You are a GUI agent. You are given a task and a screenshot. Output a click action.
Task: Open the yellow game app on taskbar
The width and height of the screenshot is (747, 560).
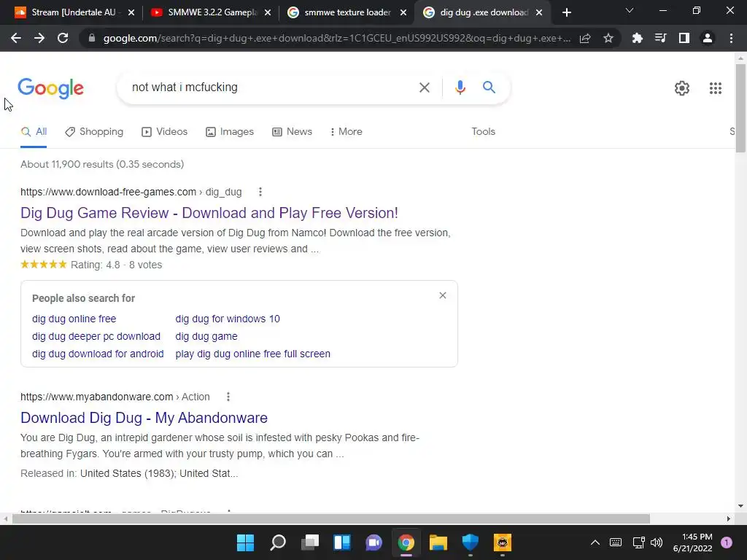(x=502, y=542)
